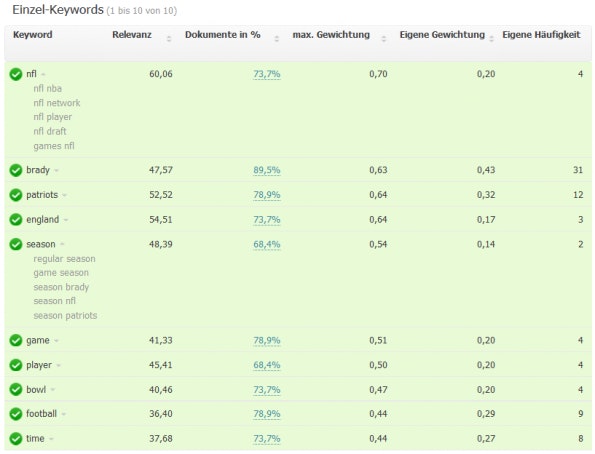Click the Einzel-Keywords heading
The width and height of the screenshot is (595, 454).
[58, 9]
